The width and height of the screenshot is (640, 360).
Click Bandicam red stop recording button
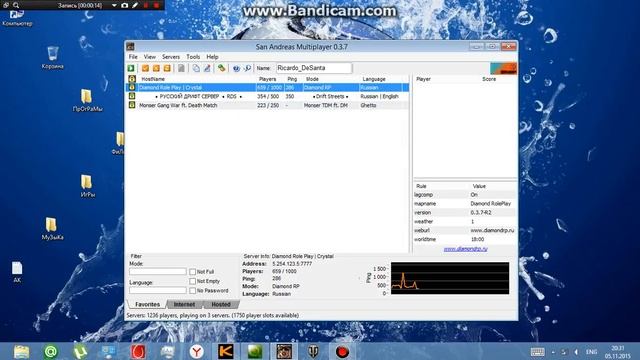tap(156, 5)
